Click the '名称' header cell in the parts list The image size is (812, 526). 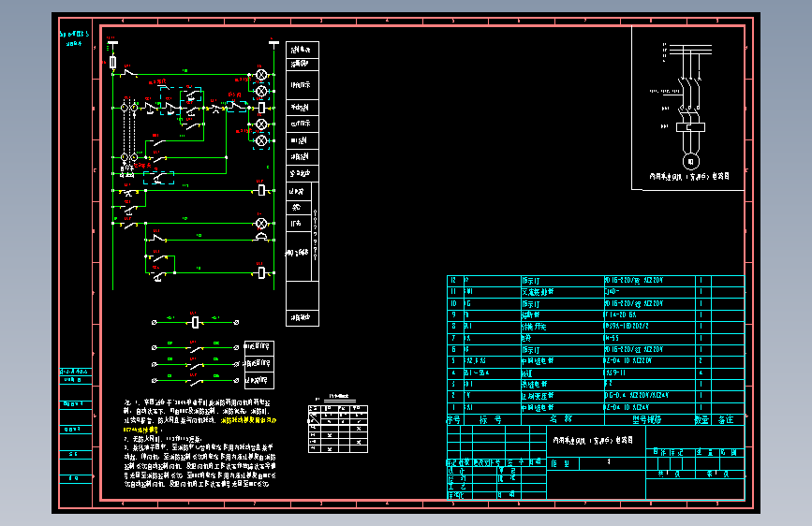[x=562, y=420]
